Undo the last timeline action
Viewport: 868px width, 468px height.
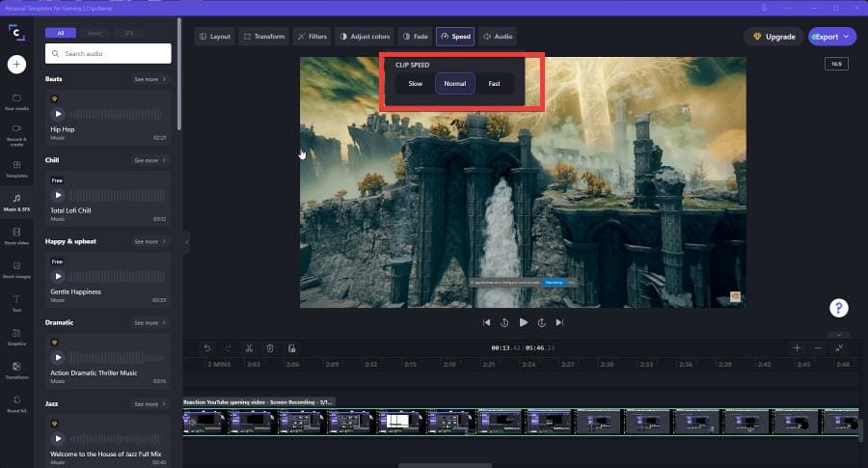click(x=207, y=347)
